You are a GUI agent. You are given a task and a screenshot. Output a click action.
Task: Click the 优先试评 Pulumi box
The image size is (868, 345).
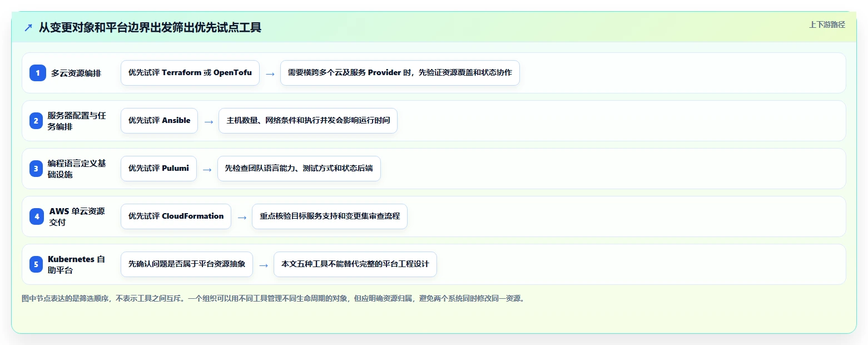tap(158, 169)
